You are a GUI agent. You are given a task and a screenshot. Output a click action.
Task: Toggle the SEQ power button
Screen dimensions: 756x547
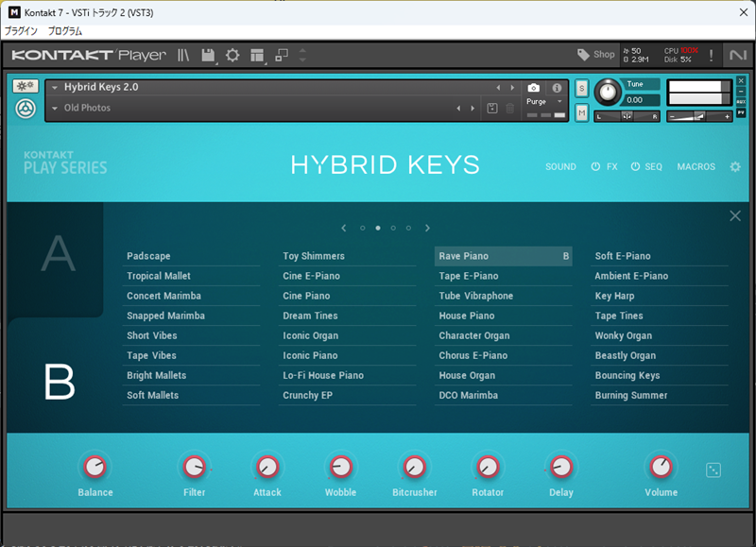[635, 167]
